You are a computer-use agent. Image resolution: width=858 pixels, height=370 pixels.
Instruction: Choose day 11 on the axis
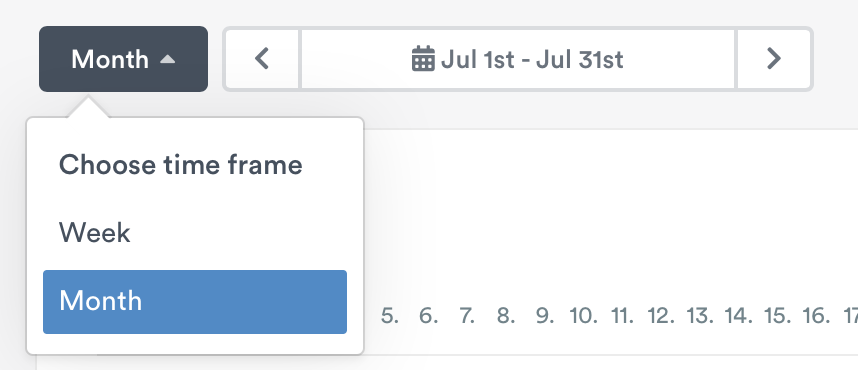click(622, 316)
